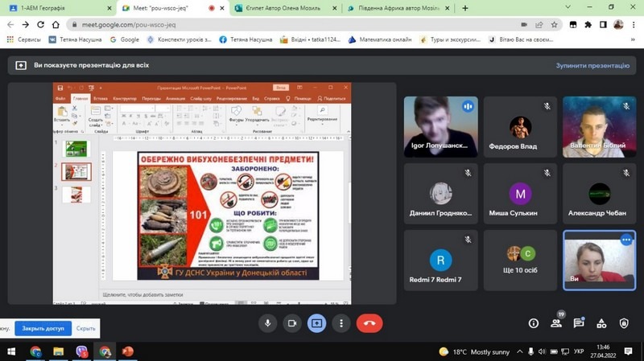Open more options three-dot menu
The width and height of the screenshot is (644, 361).
pyautogui.click(x=341, y=323)
